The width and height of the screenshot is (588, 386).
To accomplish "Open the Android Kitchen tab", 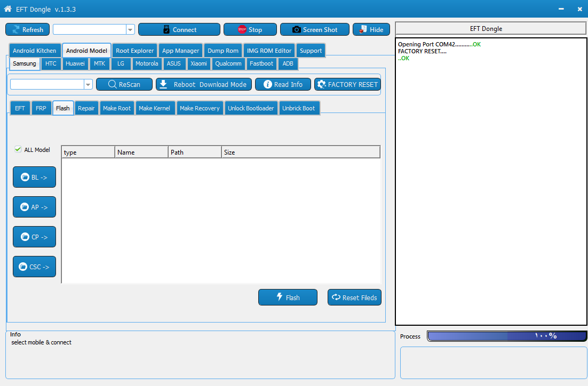I will (x=35, y=51).
